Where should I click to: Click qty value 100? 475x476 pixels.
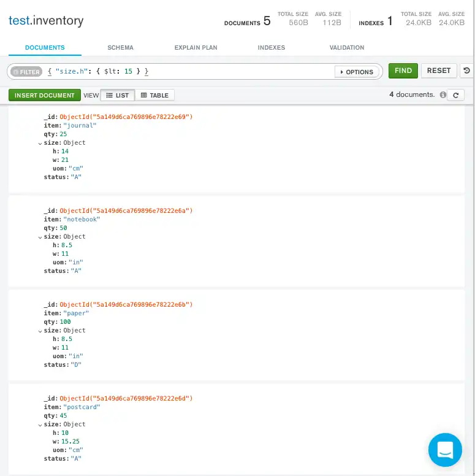(x=65, y=322)
